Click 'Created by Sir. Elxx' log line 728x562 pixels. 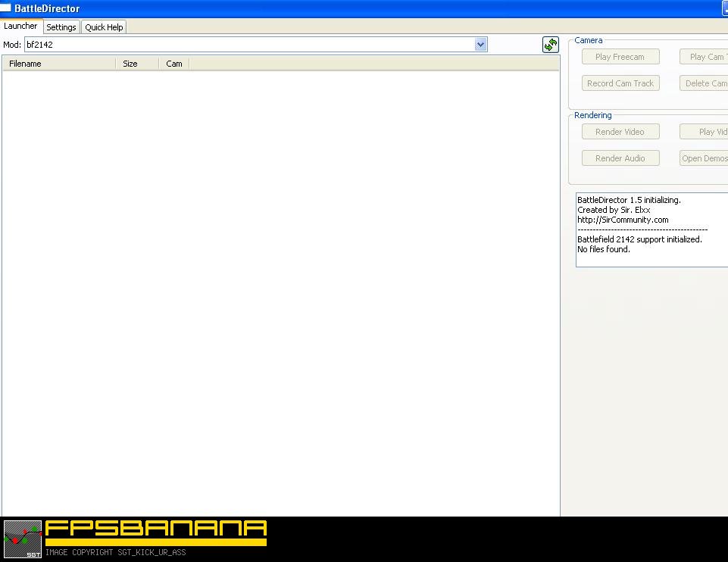(x=614, y=210)
